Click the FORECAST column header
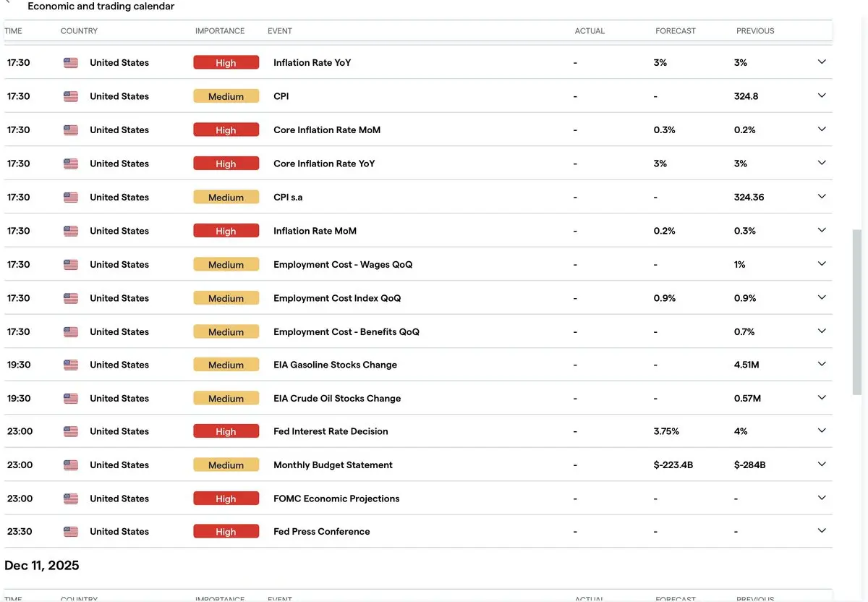The width and height of the screenshot is (868, 602). (676, 31)
